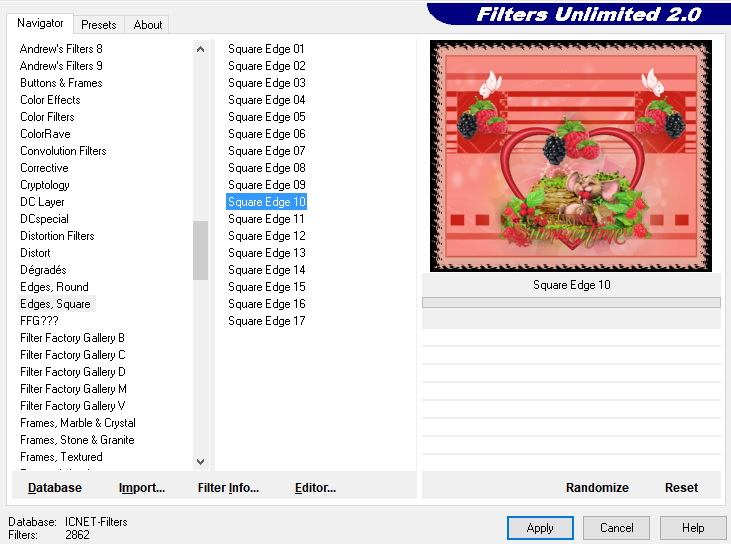Select Square Edge 08 filter
The image size is (731, 544).
tap(266, 168)
